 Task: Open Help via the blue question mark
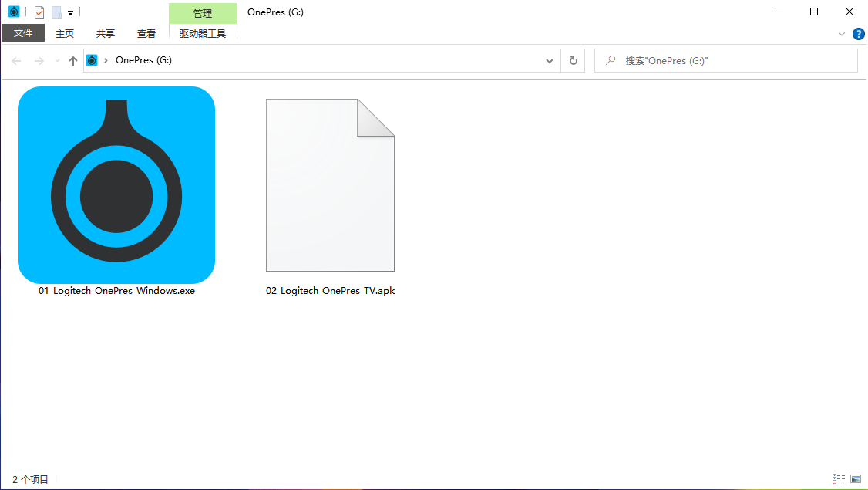pos(859,35)
